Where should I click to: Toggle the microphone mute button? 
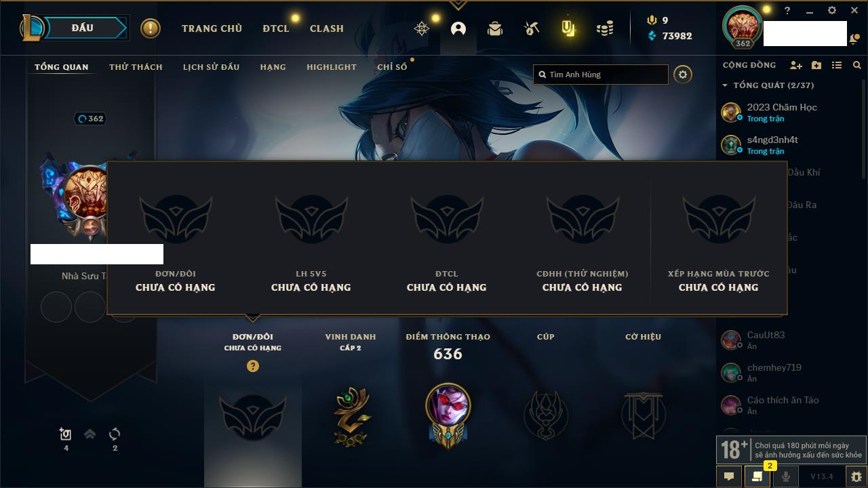click(785, 476)
